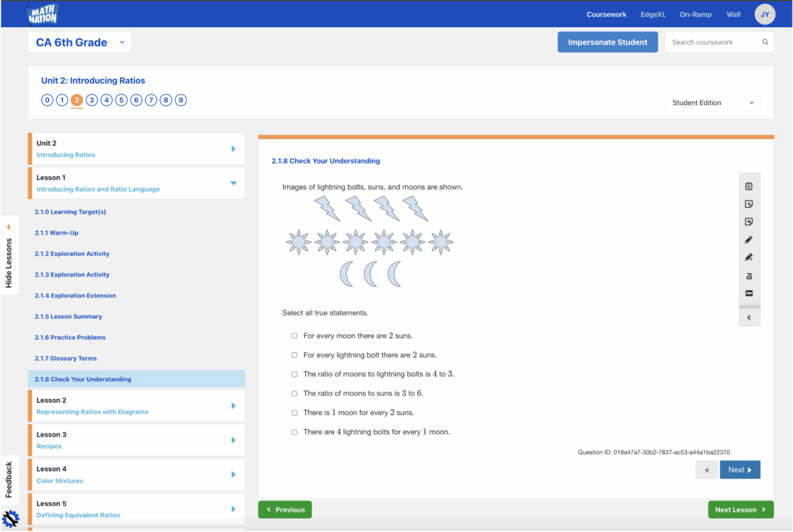The width and height of the screenshot is (793, 532).
Task: Open the notepad tool in the sidebar toolbar
Action: pos(749,186)
